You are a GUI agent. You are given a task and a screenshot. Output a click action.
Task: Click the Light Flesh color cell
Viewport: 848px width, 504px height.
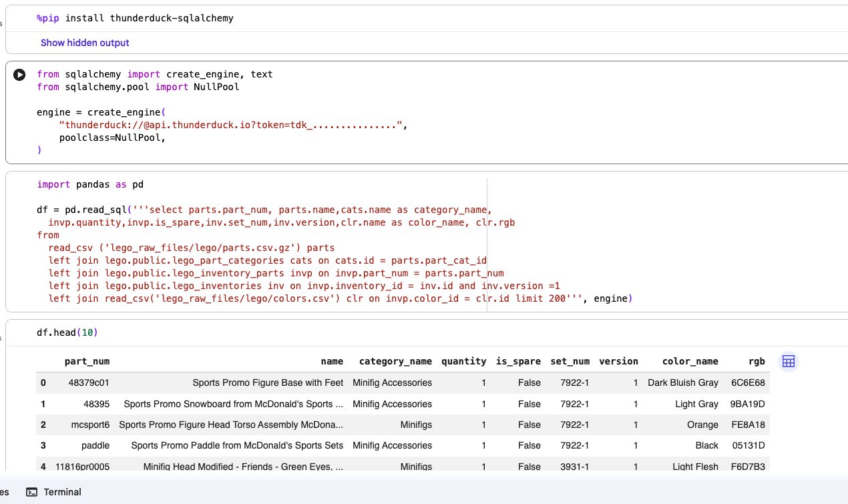[x=695, y=467]
